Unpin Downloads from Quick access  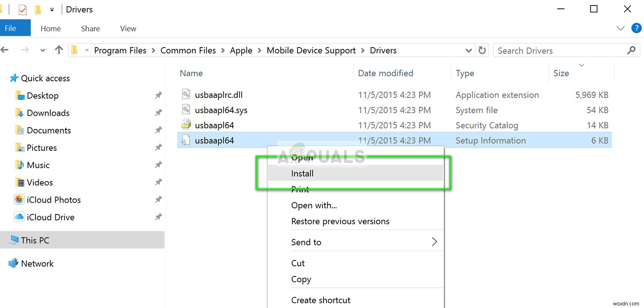pos(158,112)
